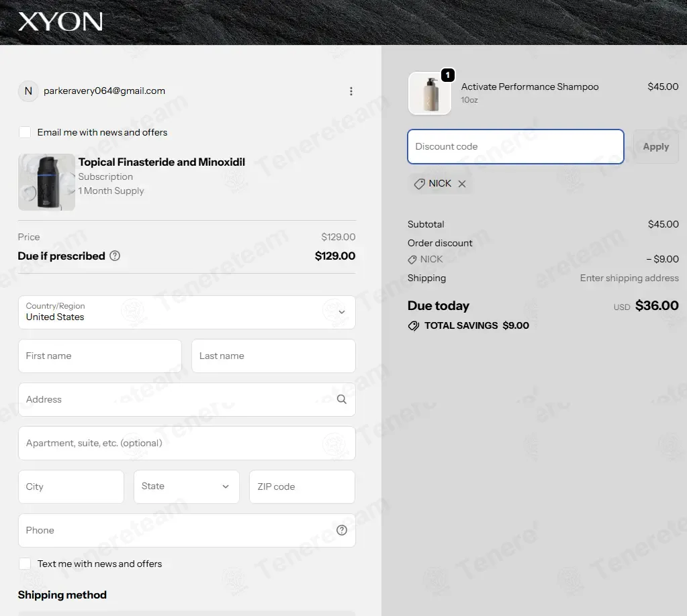Click the Shipping method heading
This screenshot has width=687, height=616.
click(x=62, y=595)
